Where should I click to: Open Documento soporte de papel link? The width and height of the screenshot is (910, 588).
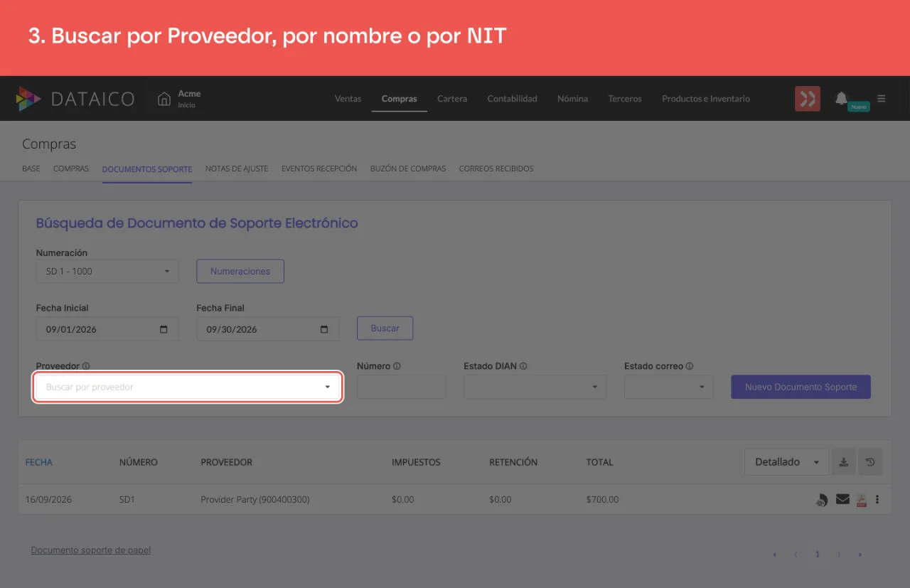pyautogui.click(x=91, y=550)
